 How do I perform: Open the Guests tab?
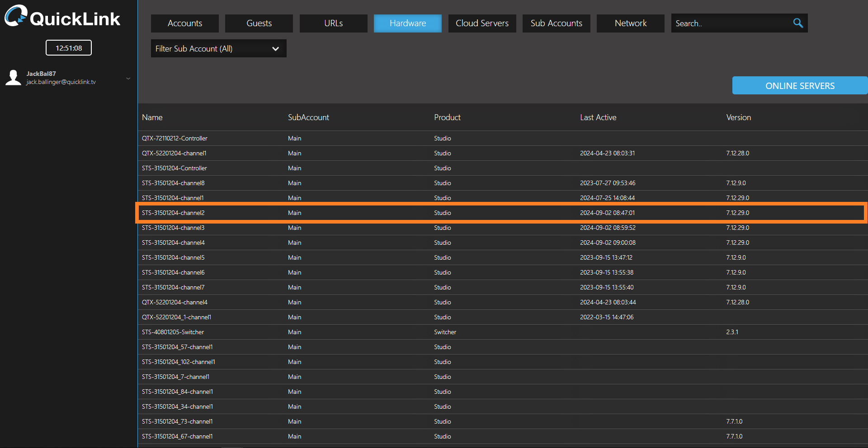tap(259, 23)
